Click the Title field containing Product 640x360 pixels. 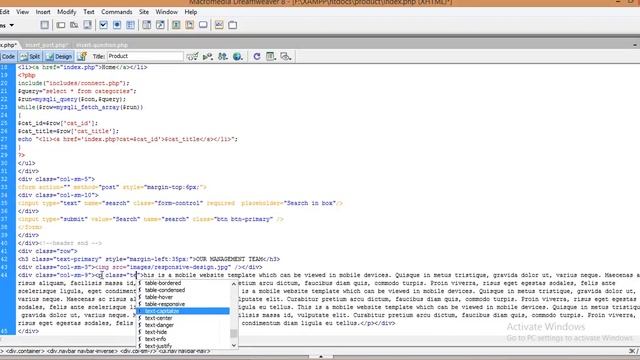[x=145, y=56]
